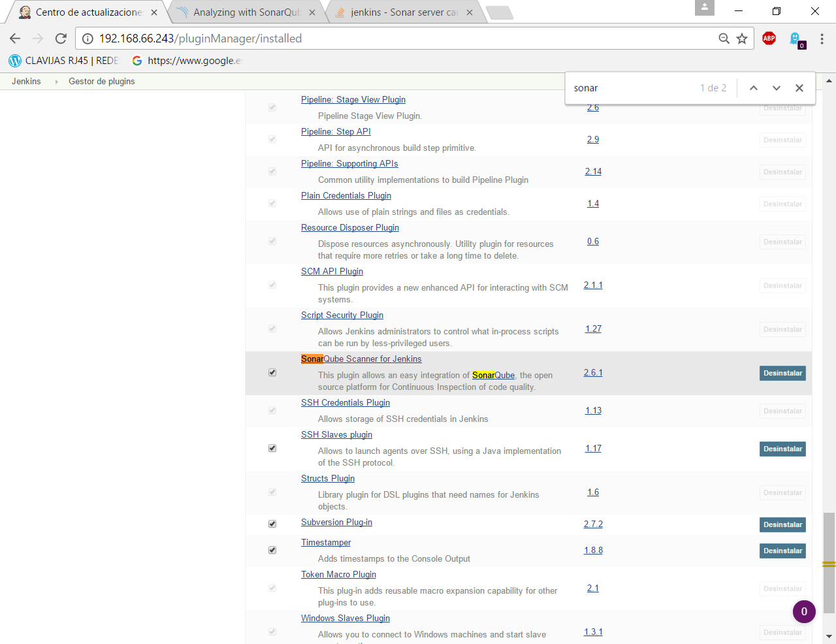Open CLAVIJAS RJ45 WordPress bookmark
836x644 pixels.
(64, 61)
